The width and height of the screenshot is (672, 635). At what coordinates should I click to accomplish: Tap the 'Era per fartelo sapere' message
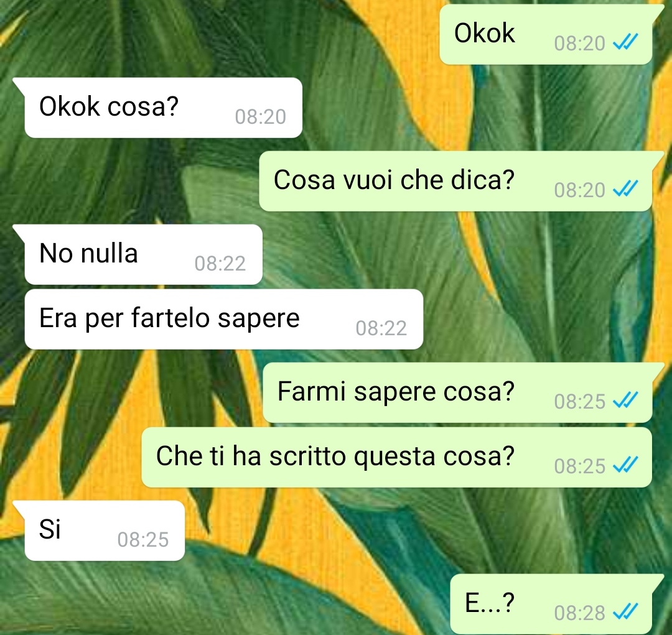click(224, 319)
